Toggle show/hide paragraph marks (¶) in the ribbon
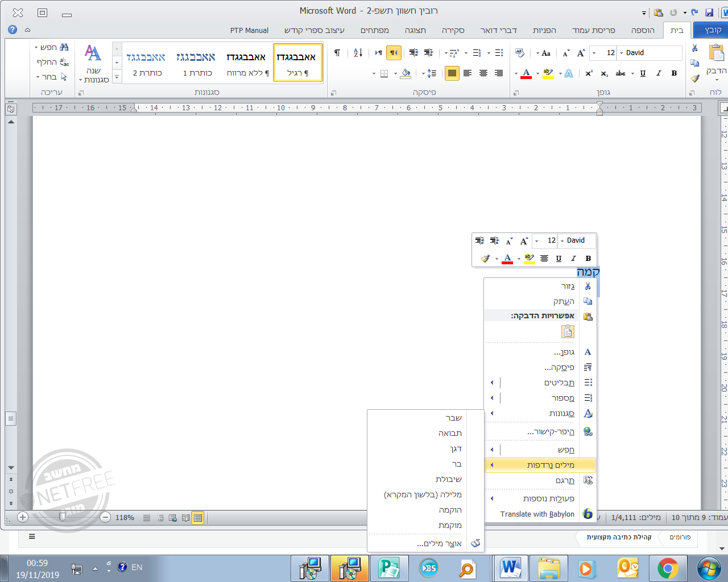This screenshot has width=728, height=582. click(337, 53)
